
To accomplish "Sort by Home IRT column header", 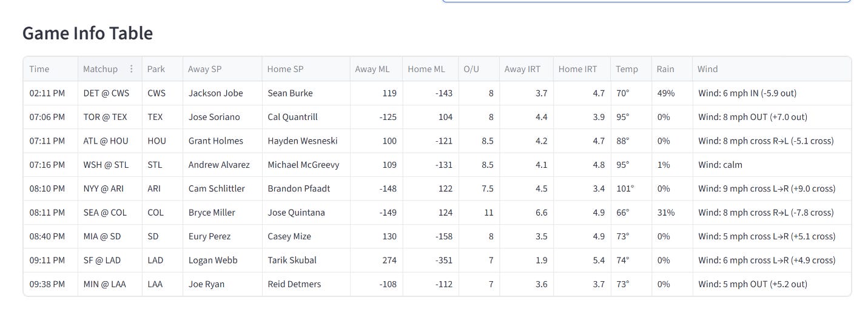I will [582, 69].
